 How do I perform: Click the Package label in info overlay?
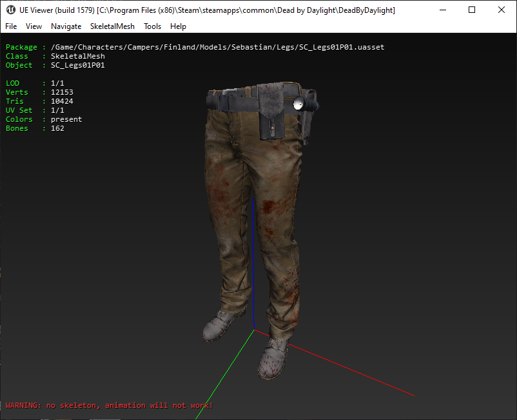tap(21, 47)
